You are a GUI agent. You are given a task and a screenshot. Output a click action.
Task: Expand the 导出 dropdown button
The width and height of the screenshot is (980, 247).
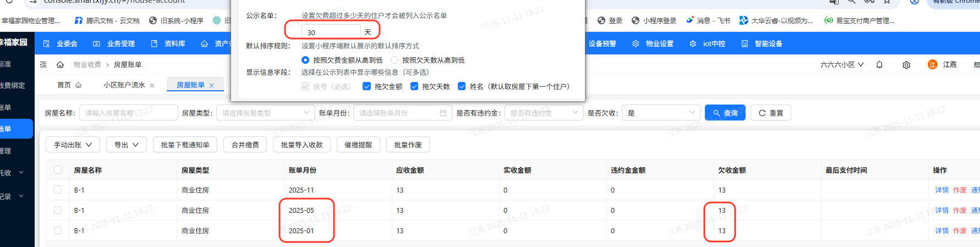[126, 145]
